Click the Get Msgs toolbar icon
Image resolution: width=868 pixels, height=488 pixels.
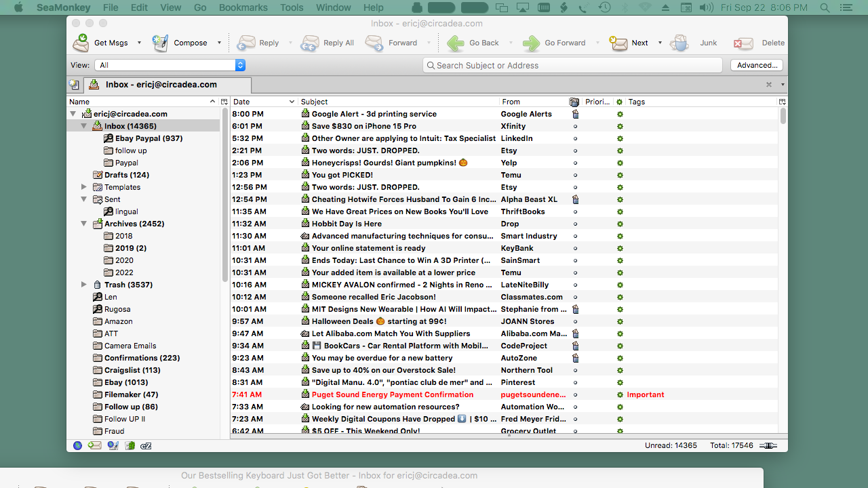tap(82, 43)
